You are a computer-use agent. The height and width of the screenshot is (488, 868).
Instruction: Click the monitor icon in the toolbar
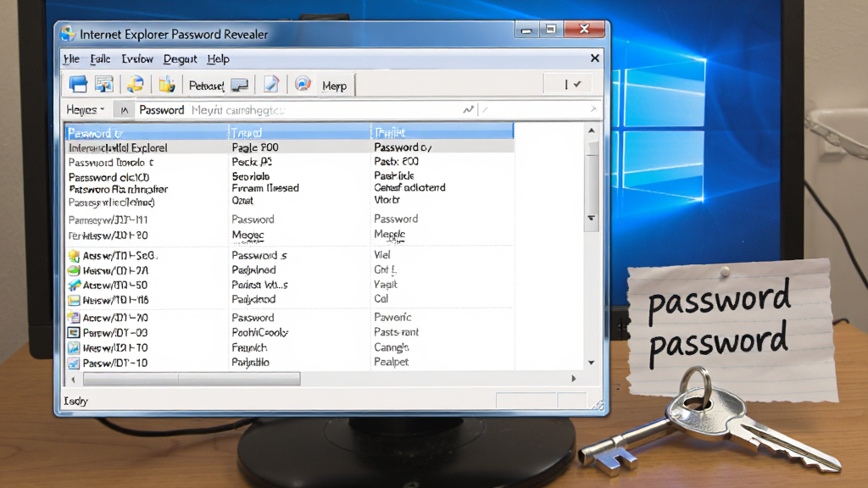(240, 85)
